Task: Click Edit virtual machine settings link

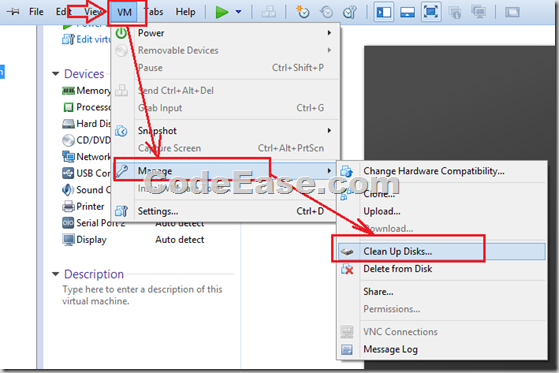Action: 86,39
